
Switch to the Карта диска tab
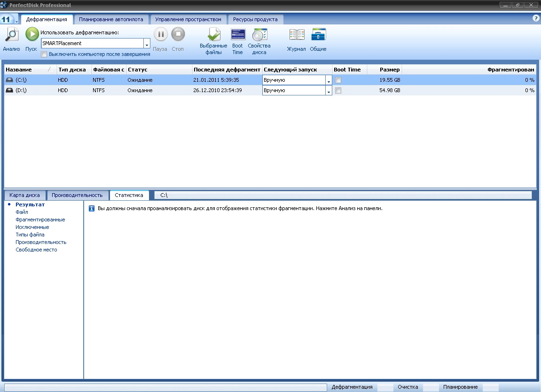24,195
